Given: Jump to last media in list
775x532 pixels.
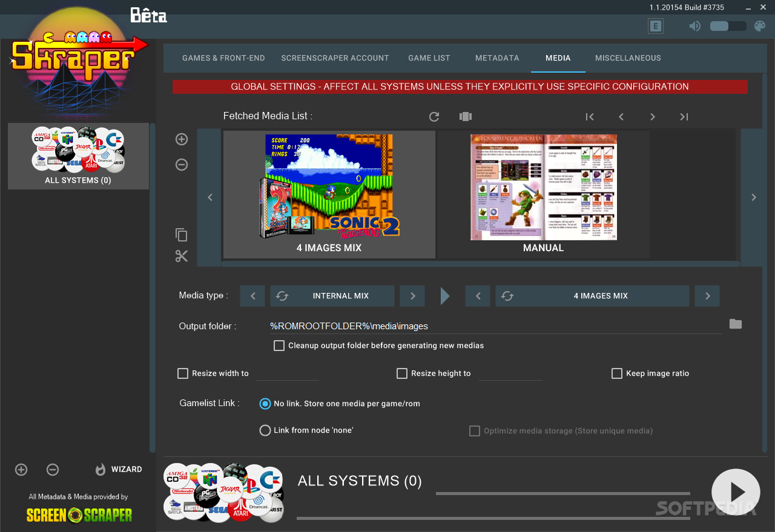Looking at the screenshot, I should click(684, 117).
